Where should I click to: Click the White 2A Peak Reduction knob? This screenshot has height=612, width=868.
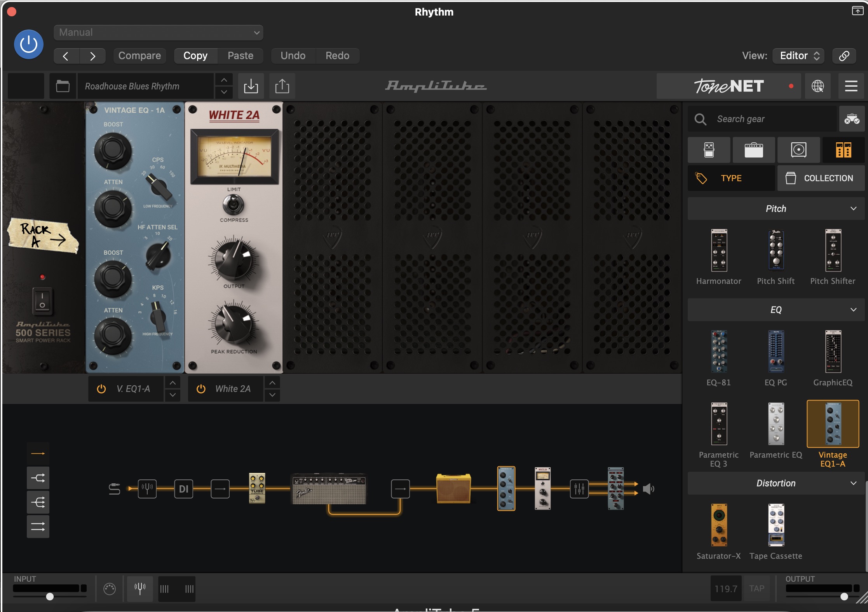point(234,324)
